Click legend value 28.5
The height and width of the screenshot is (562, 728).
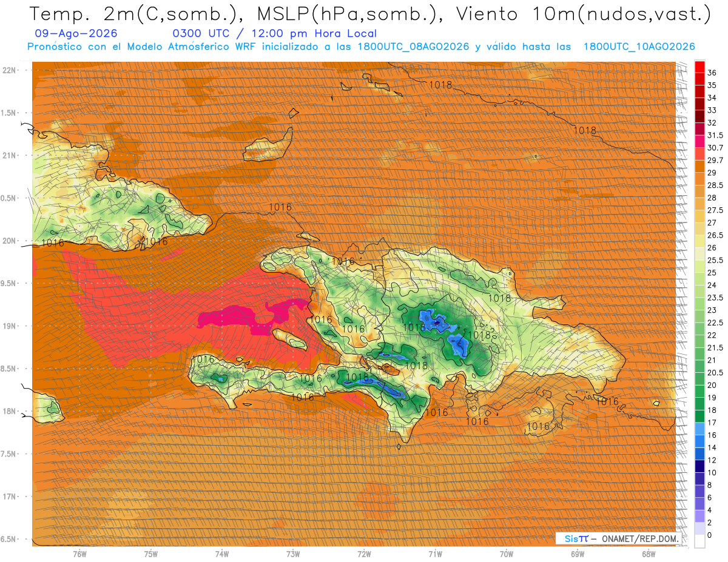(x=715, y=185)
